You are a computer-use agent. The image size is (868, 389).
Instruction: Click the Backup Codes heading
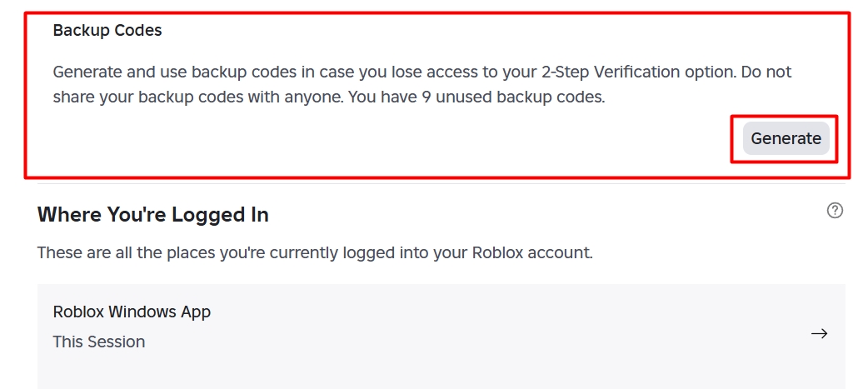coord(107,31)
